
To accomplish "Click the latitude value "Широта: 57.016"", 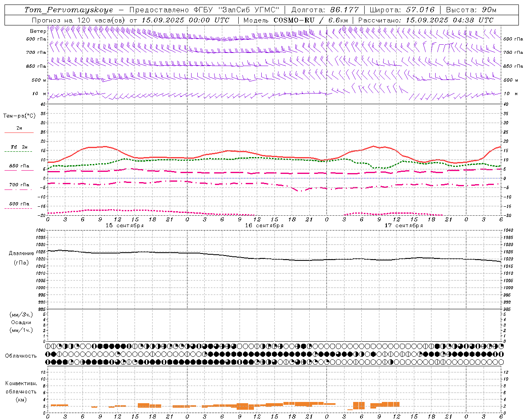I will point(402,10).
